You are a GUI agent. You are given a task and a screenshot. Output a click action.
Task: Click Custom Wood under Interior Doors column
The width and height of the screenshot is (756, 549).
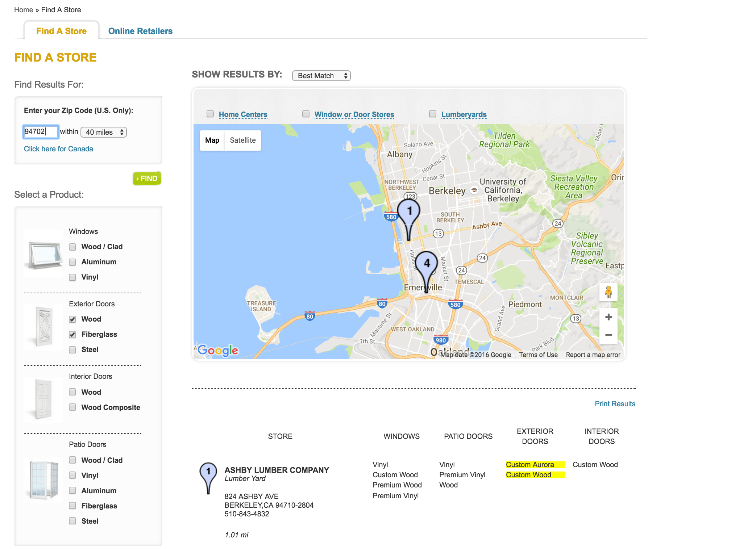click(595, 465)
